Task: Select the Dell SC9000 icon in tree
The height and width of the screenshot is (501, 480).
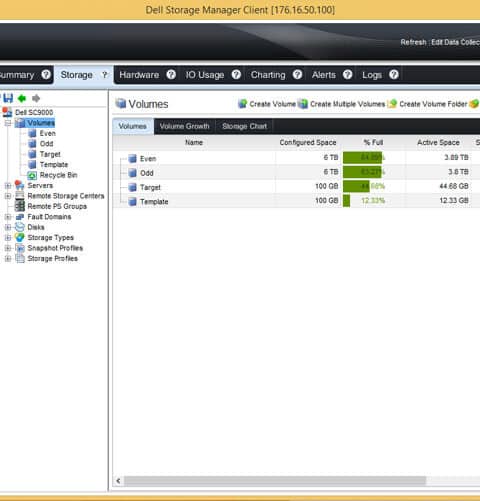Action: point(7,112)
